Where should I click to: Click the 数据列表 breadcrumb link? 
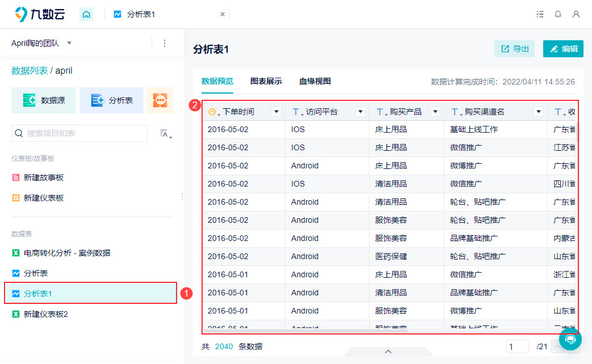point(30,71)
